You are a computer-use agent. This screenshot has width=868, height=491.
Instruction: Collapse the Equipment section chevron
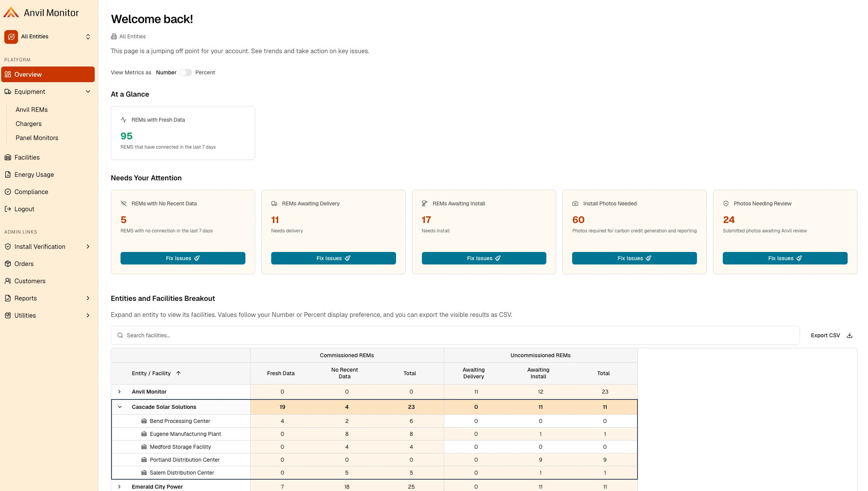click(88, 92)
